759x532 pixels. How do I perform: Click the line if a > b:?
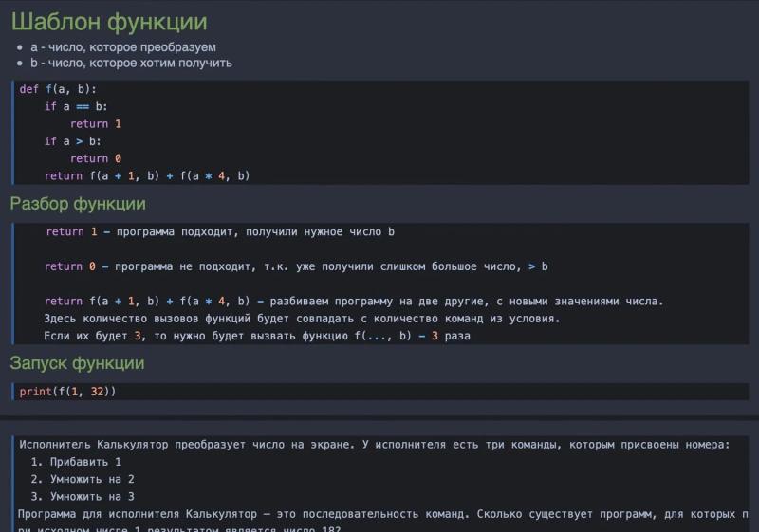[x=73, y=141]
